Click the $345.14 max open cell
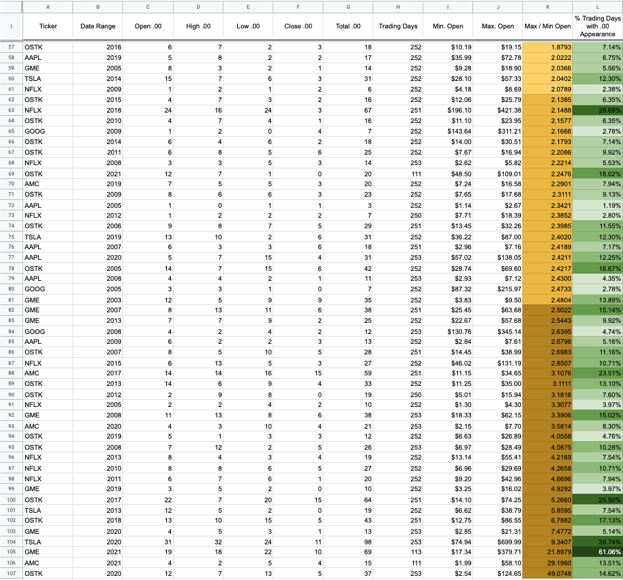 click(x=498, y=331)
